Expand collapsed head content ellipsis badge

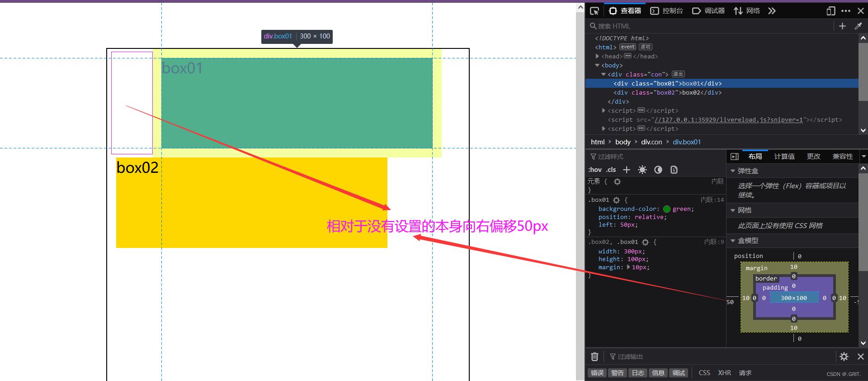point(627,56)
